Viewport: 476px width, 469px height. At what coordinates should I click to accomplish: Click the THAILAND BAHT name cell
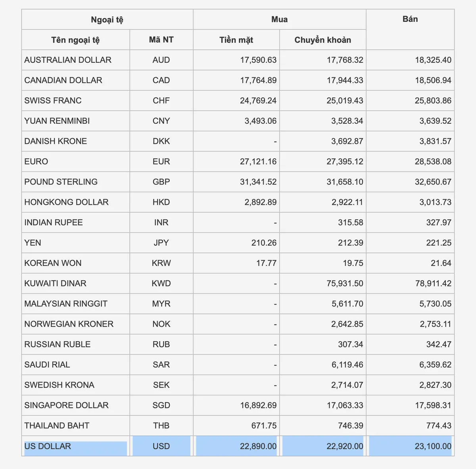pos(57,425)
